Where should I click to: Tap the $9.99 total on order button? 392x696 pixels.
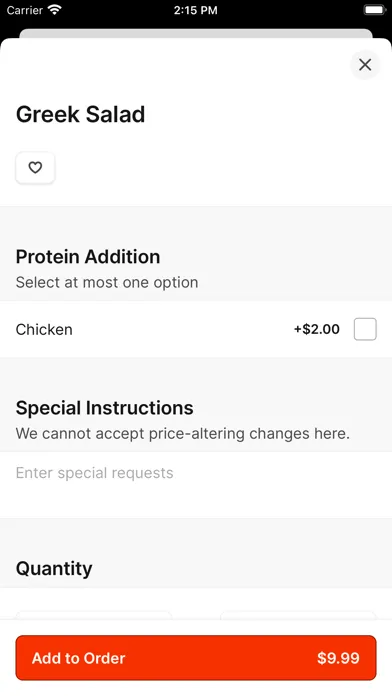[x=338, y=658]
